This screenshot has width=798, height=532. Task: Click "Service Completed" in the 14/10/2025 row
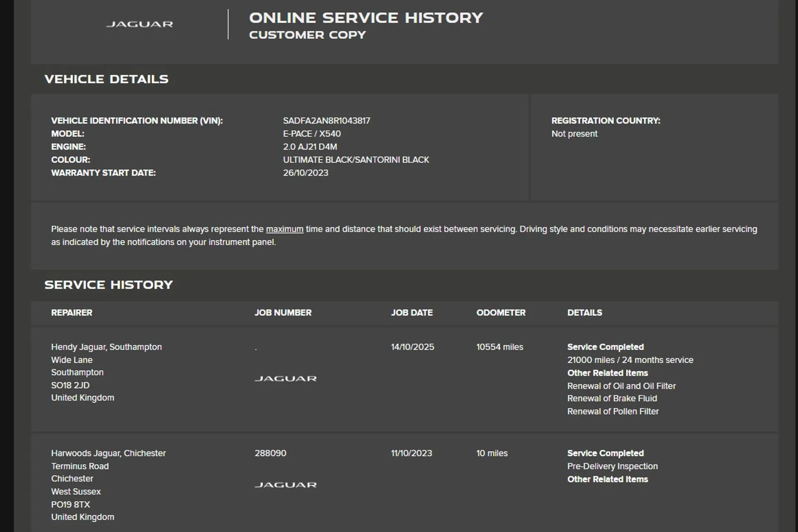[606, 347]
